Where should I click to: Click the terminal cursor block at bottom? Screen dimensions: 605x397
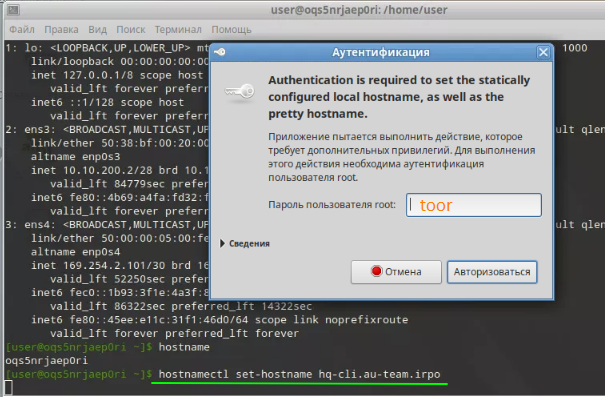tap(8, 388)
